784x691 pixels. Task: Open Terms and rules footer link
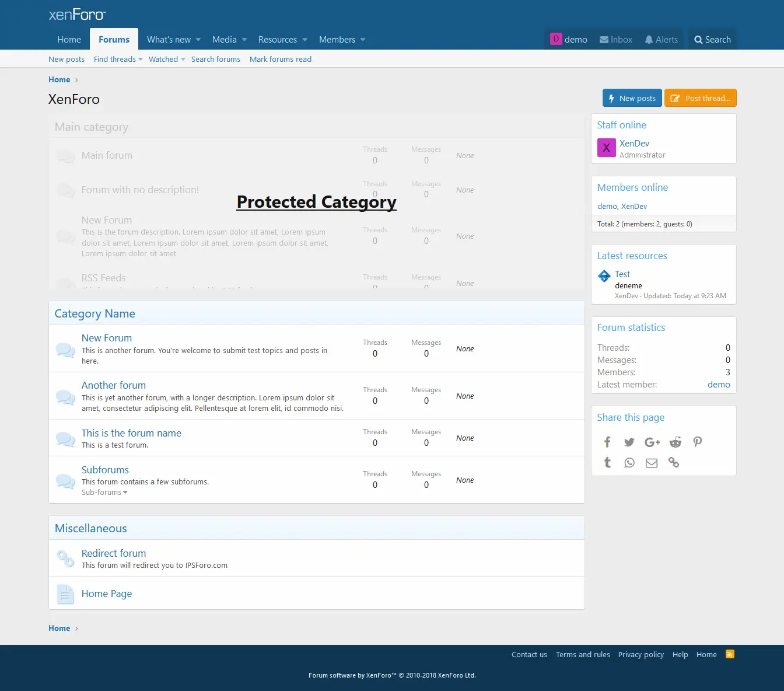583,654
